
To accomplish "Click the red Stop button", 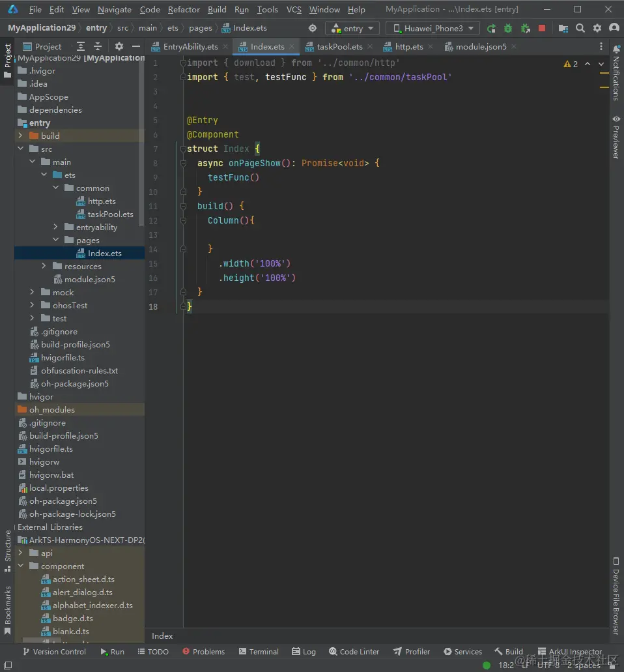I will click(542, 29).
